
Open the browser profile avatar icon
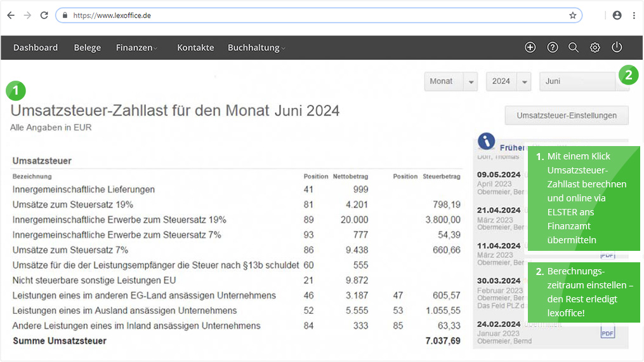(617, 16)
